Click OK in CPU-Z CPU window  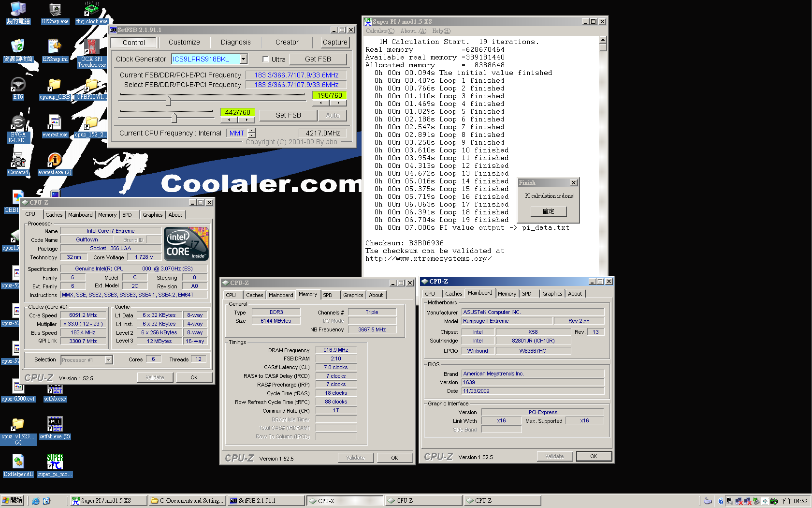194,377
